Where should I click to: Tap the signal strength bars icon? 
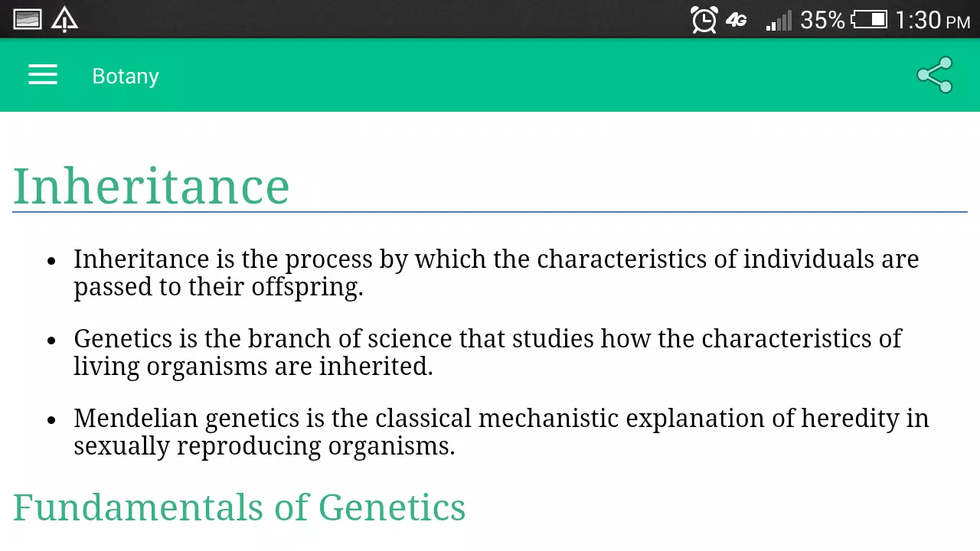coord(779,21)
